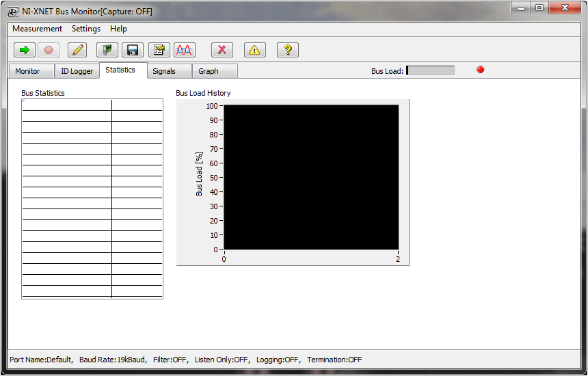Maximize the Bus Monitor window
588x376 pixels.
click(539, 8)
